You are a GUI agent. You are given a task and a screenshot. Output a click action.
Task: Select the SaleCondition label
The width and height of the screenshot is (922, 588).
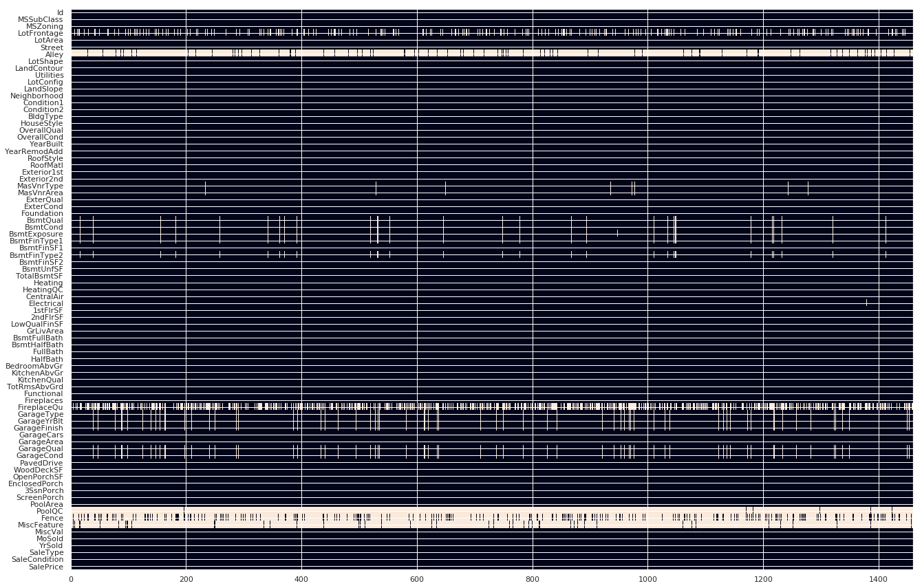pyautogui.click(x=39, y=559)
